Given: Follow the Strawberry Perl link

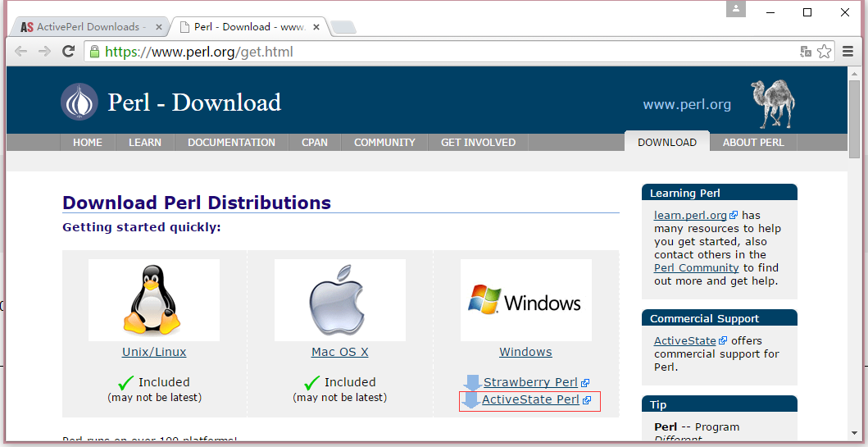Looking at the screenshot, I should (x=530, y=382).
